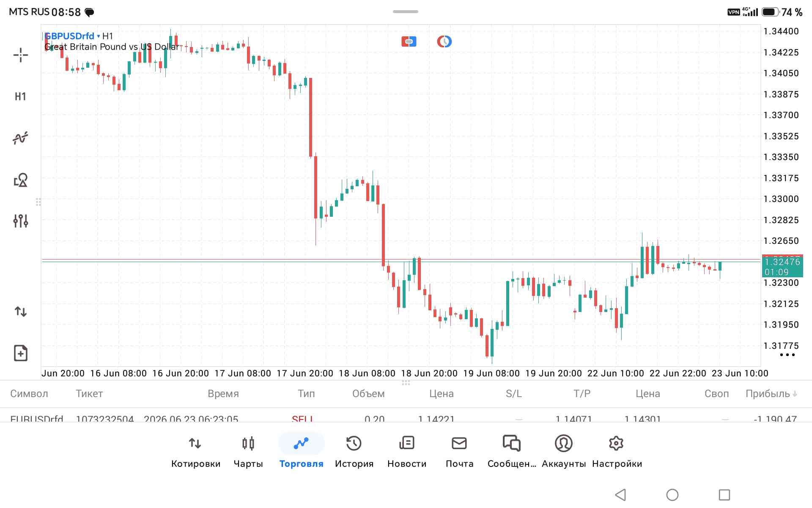Open the GBPUSDrfd symbol dropdown
Image resolution: width=812 pixels, height=508 pixels.
72,36
